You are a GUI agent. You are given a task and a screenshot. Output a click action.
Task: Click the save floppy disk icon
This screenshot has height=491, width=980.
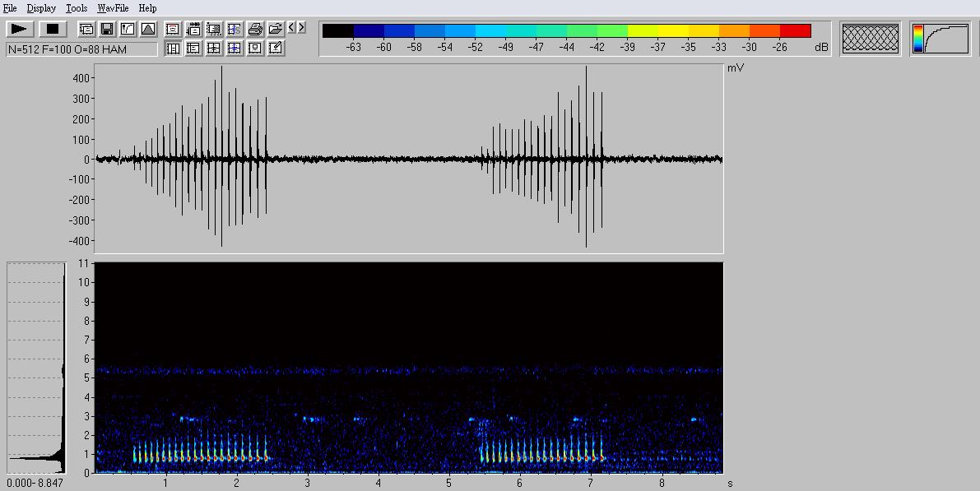[107, 29]
